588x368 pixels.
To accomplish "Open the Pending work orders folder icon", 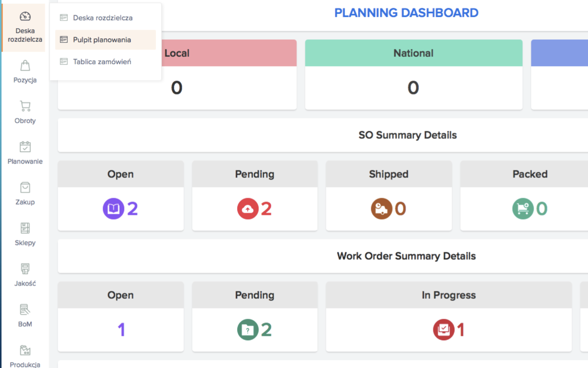I will point(248,330).
